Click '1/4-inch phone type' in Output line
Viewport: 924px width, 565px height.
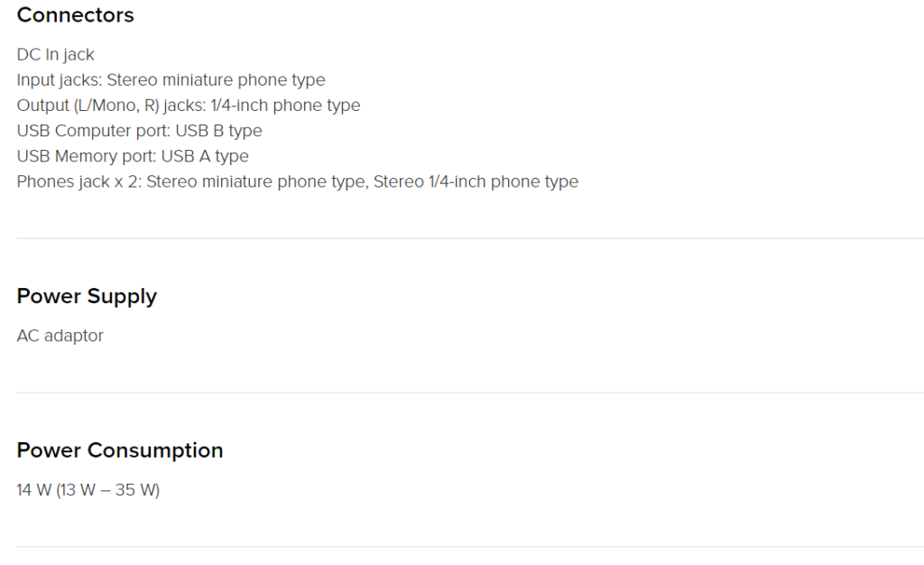tap(285, 106)
